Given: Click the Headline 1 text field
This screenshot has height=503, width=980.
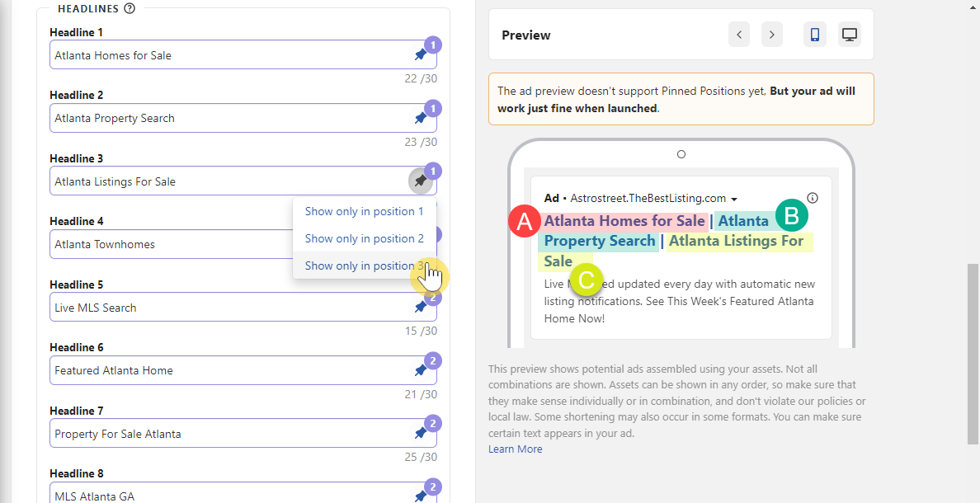Looking at the screenshot, I should 231,55.
